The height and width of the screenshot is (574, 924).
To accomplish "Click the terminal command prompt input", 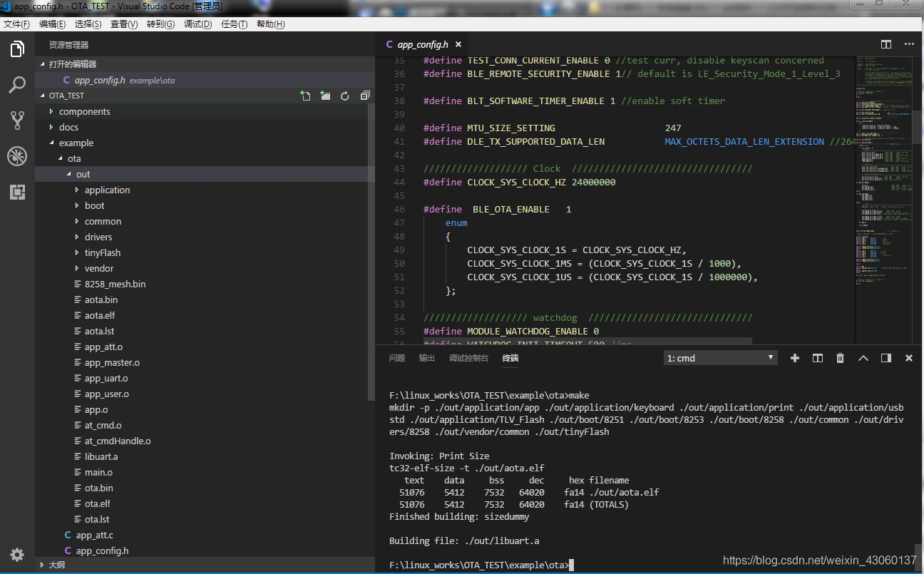I will tap(572, 565).
